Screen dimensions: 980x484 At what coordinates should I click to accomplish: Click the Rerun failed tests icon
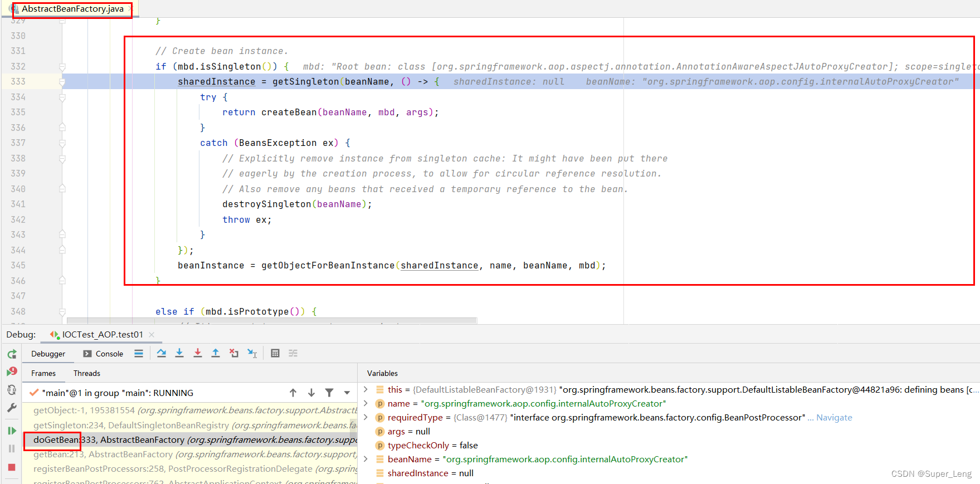12,371
